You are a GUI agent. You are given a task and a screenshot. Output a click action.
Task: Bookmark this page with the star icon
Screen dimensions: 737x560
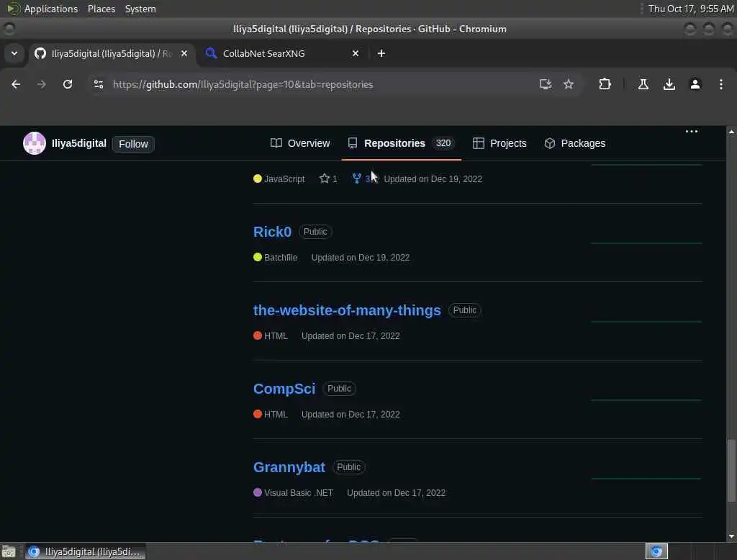569,84
